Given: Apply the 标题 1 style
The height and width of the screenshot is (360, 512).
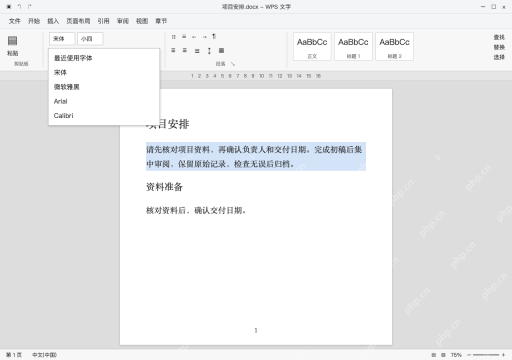Looking at the screenshot, I should pos(353,46).
